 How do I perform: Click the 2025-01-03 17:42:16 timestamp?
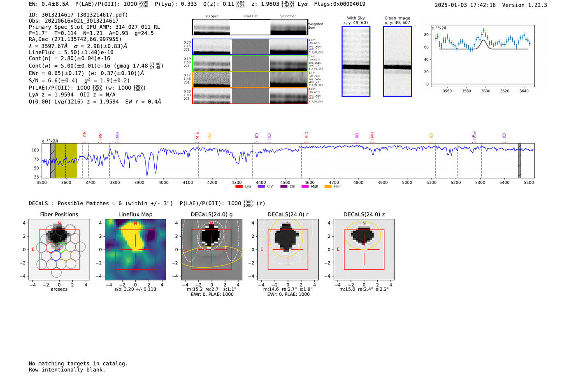pyautogui.click(x=465, y=5)
